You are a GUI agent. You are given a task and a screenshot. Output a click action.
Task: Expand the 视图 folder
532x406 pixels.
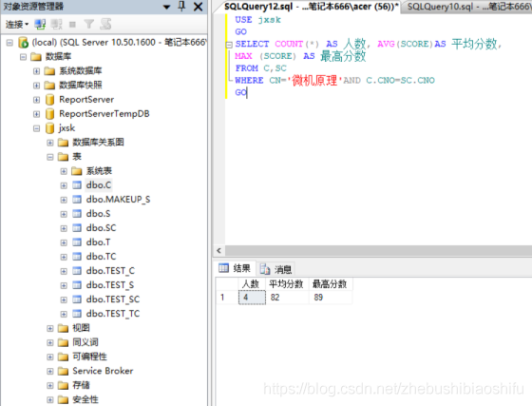point(50,328)
